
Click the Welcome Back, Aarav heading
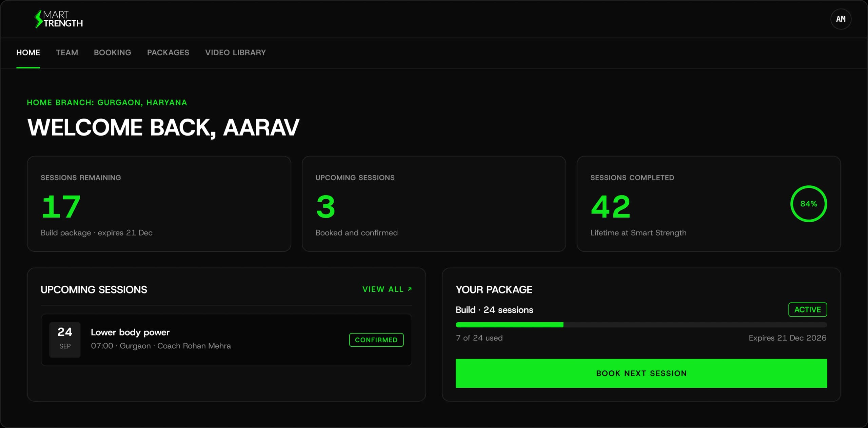coord(163,127)
